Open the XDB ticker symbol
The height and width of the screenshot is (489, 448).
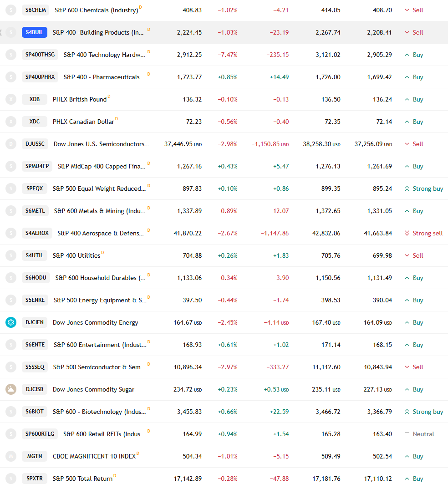[35, 99]
